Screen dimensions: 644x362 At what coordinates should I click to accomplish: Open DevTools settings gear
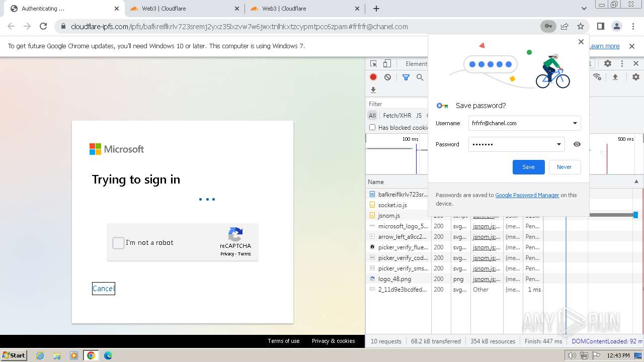click(x=608, y=64)
